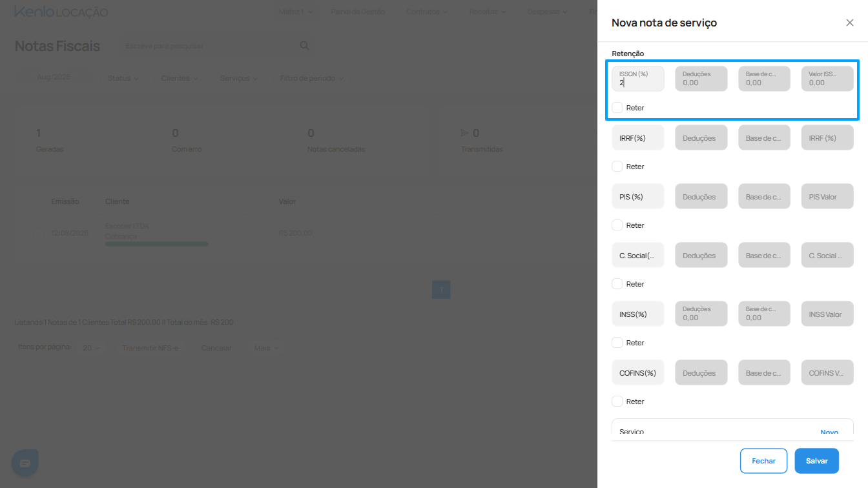Click the PIS Valor field

click(828, 196)
